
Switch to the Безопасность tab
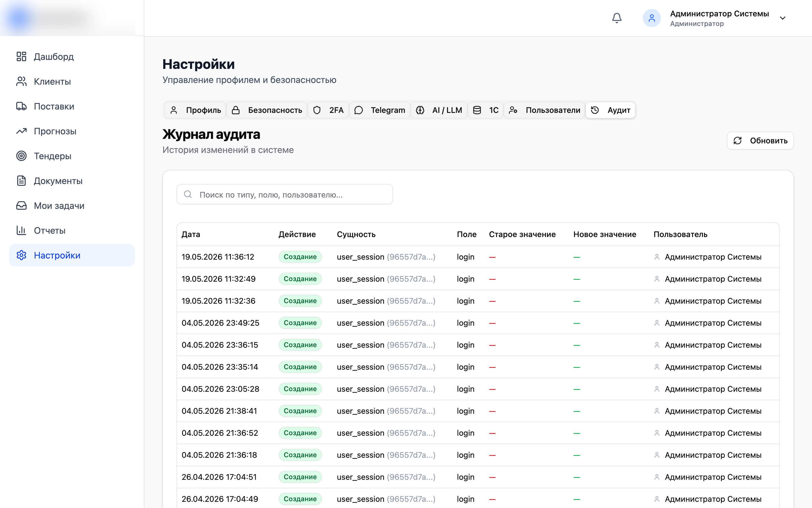(x=267, y=110)
